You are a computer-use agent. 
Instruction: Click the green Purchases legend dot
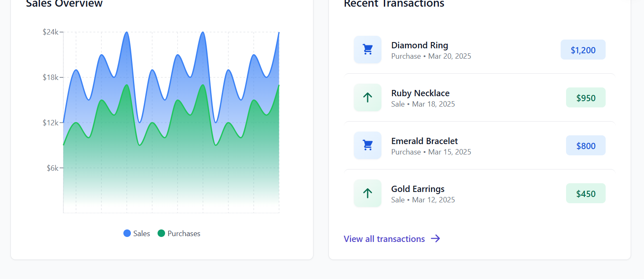point(162,233)
